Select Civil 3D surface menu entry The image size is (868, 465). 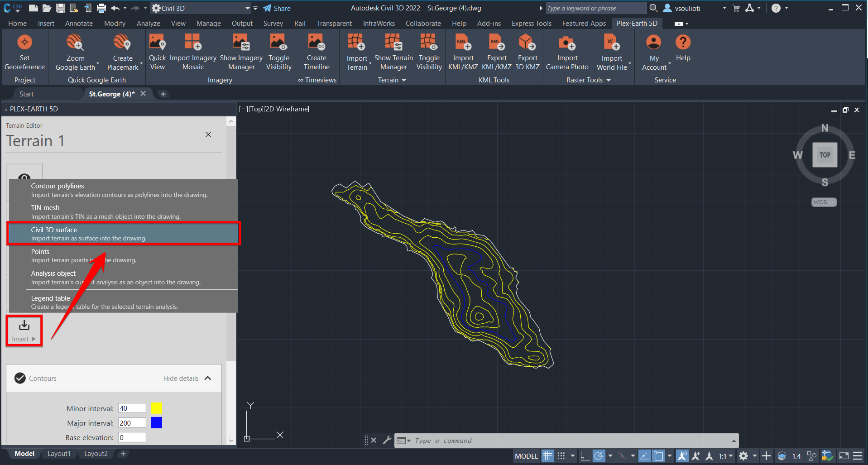[x=124, y=234]
